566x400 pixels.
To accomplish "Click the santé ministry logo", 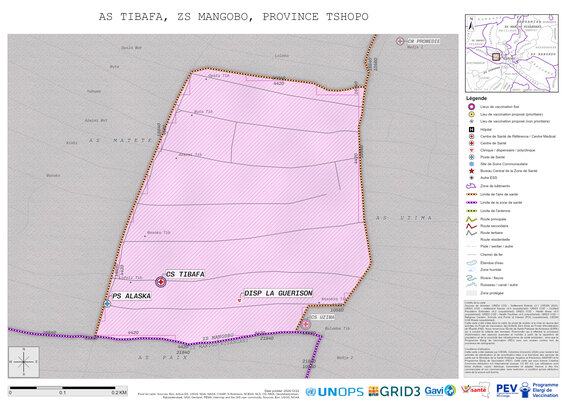I will point(475,390).
